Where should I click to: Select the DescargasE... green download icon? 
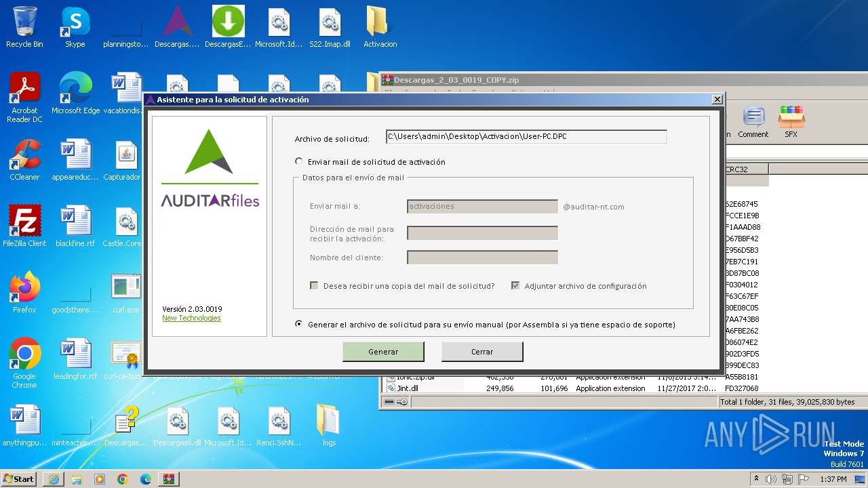point(228,27)
